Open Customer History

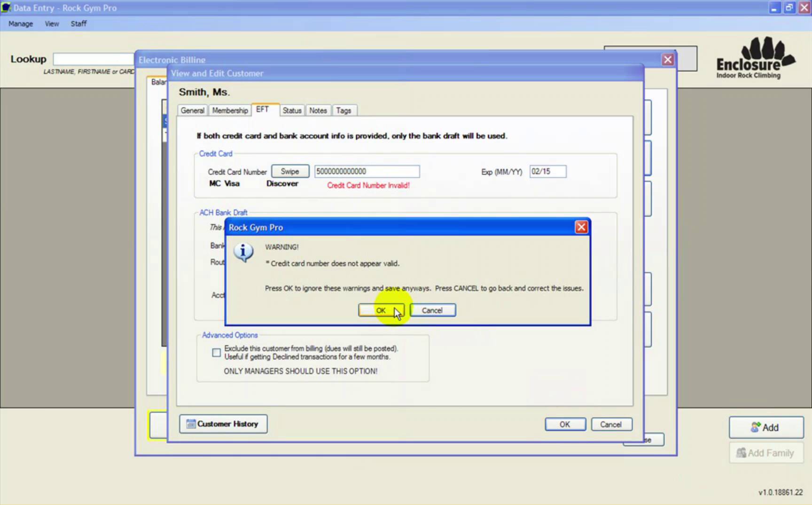coord(223,424)
